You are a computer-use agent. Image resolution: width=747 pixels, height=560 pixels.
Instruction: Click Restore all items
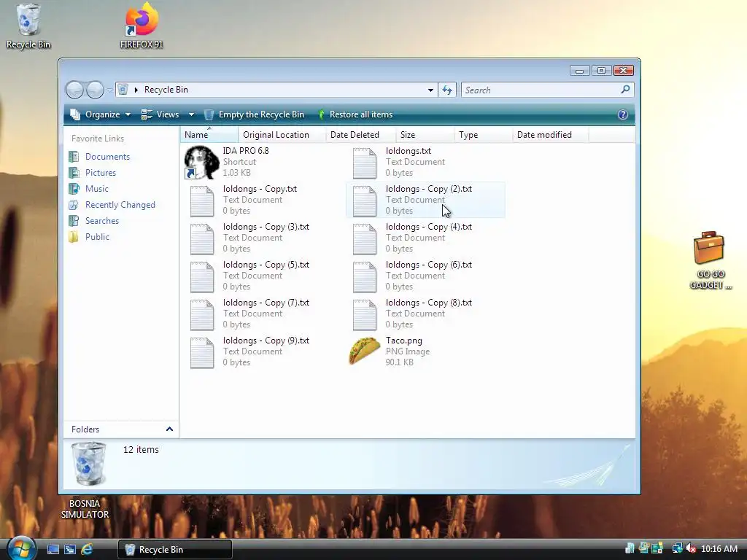coord(355,114)
